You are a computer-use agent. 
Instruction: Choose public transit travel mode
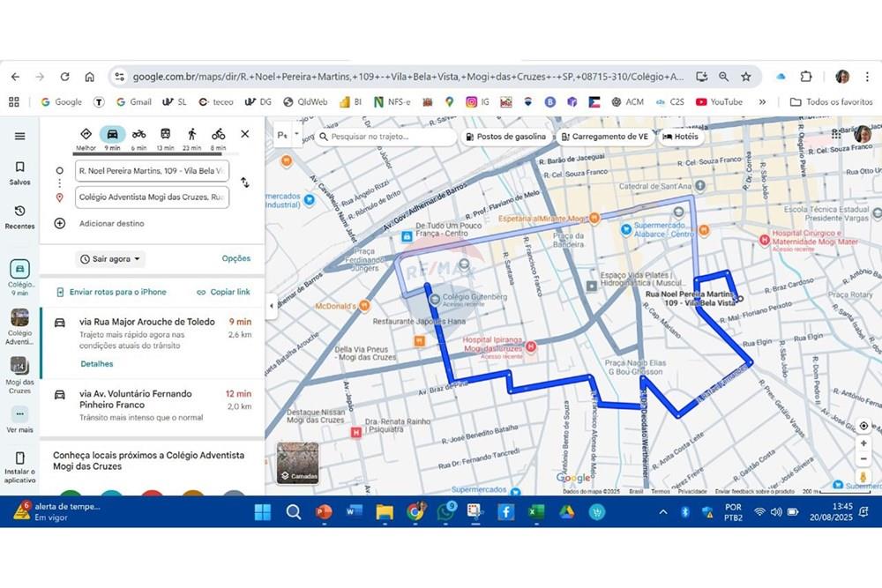tap(165, 135)
